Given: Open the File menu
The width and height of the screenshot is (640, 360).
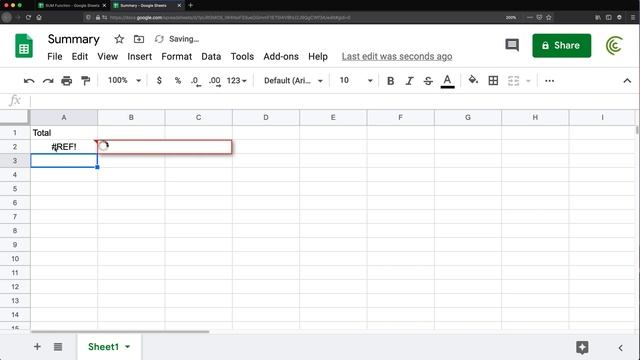Looking at the screenshot, I should [x=55, y=56].
